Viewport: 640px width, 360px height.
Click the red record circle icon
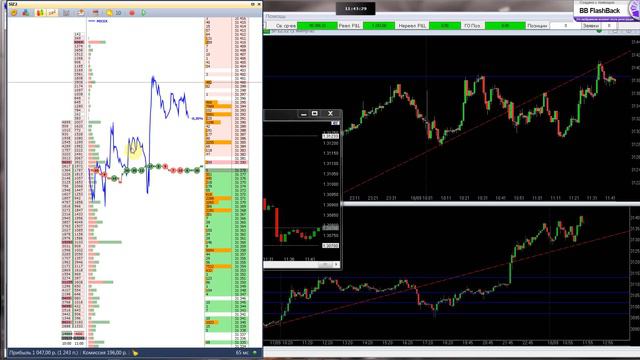click(132, 13)
